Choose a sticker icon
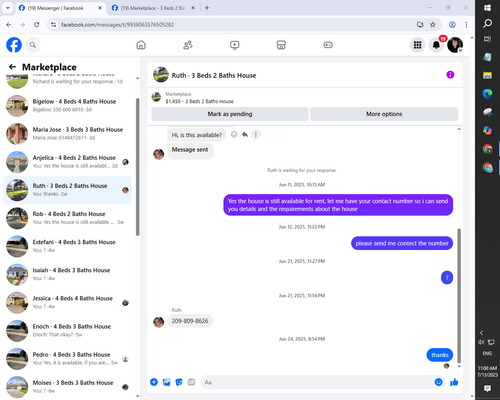Viewport: 500px width, 400px height. pos(179,382)
